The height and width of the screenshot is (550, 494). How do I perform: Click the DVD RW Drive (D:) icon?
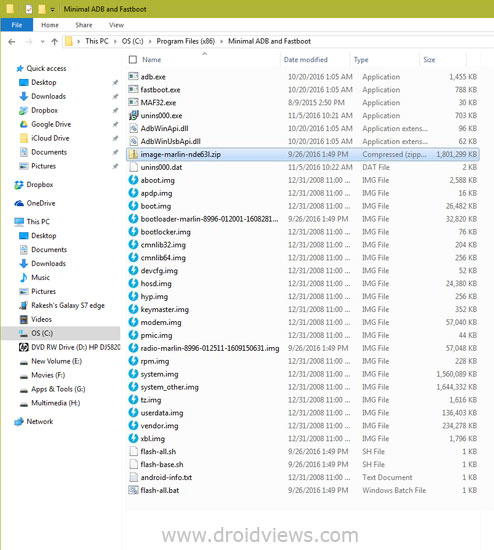pos(24,347)
